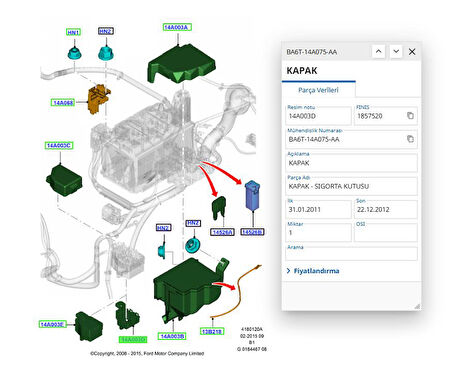The height and width of the screenshot is (373, 452).
Task: Click the Ford copyright notice text
Action: pyautogui.click(x=147, y=353)
